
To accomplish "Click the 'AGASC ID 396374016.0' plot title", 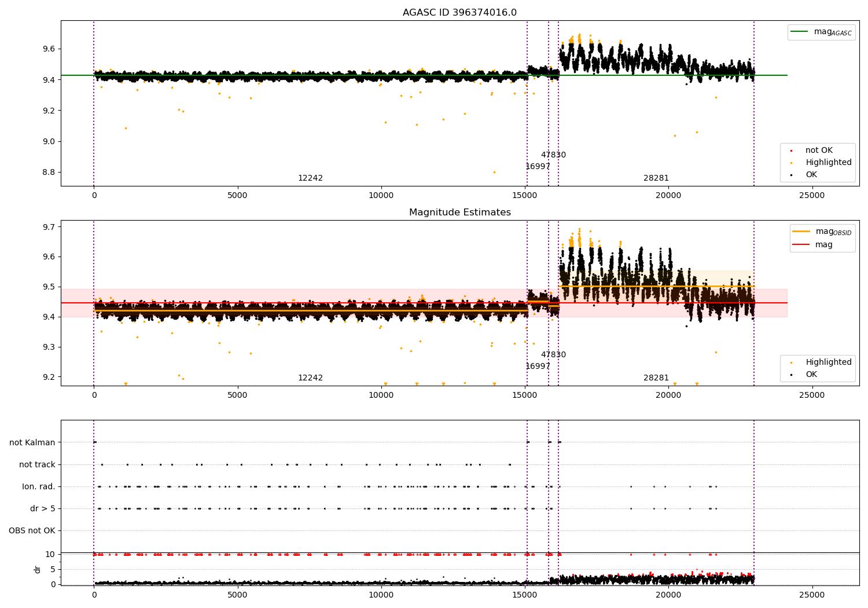I will pyautogui.click(x=459, y=13).
